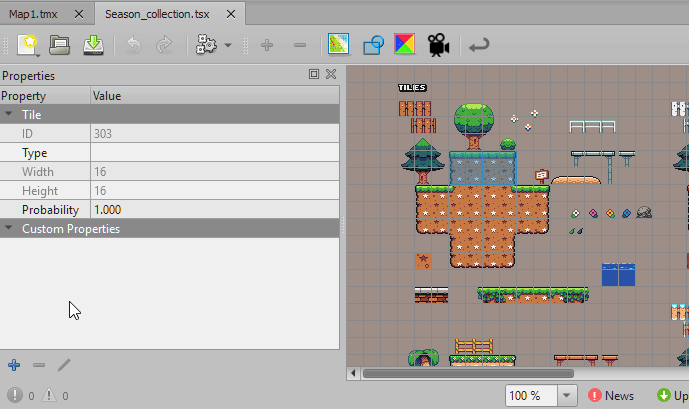
Task: Open the Tile Animation Editor camera icon
Action: click(x=438, y=45)
